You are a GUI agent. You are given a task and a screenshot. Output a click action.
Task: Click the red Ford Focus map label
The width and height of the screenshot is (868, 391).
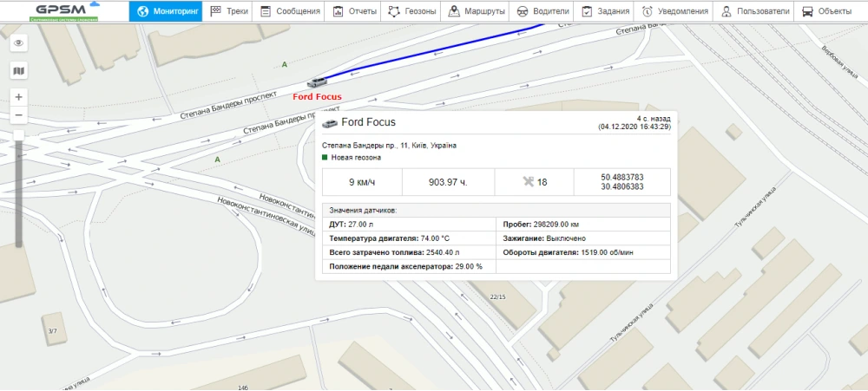[x=317, y=97]
